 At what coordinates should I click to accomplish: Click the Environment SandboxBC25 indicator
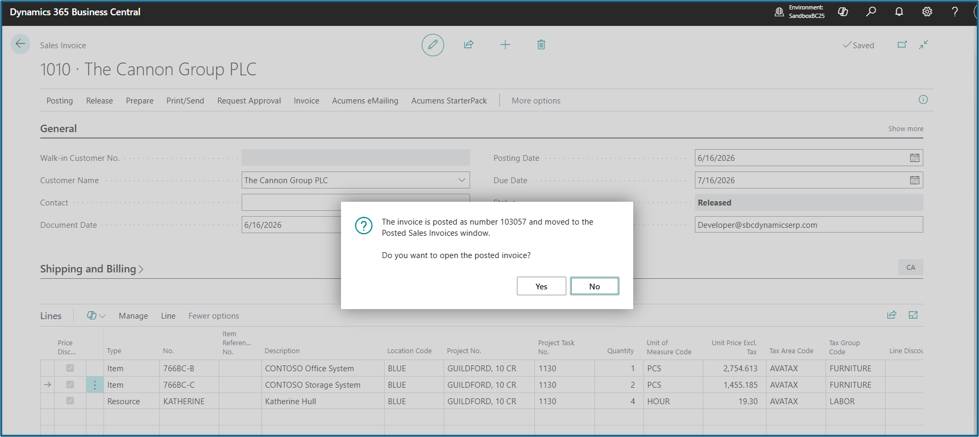(x=800, y=12)
